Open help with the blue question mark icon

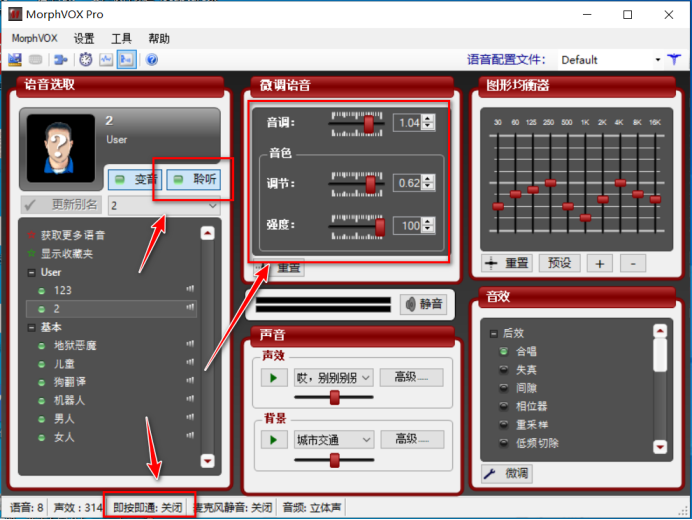152,60
